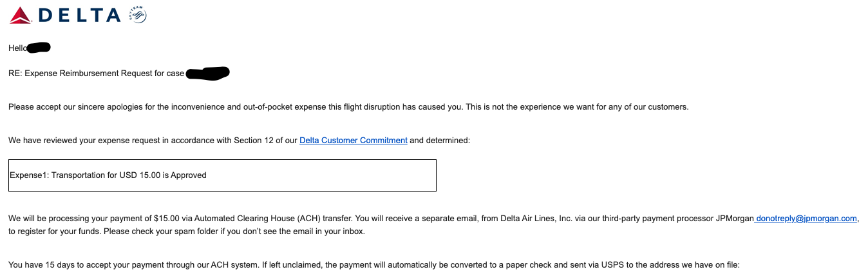Click the $15.00 payment amount text
868x276 pixels.
[167, 219]
